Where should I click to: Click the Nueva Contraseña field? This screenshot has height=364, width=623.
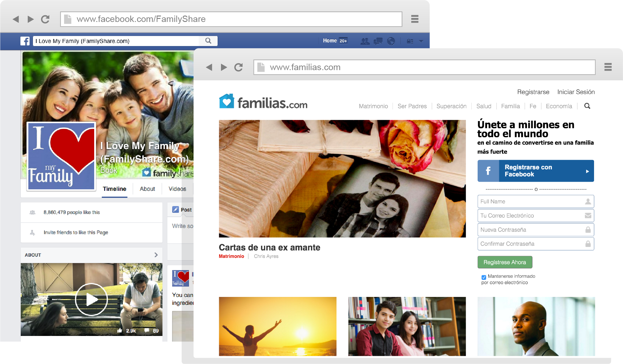point(536,230)
